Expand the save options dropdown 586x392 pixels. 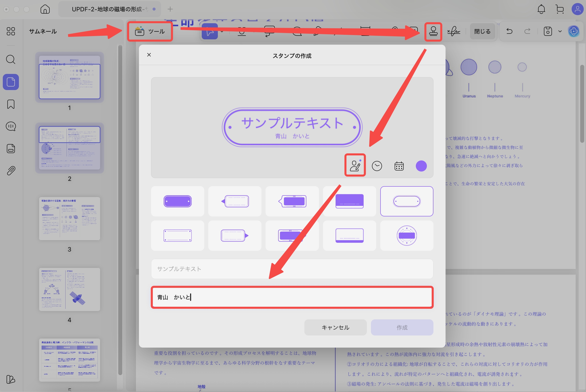[560, 31]
